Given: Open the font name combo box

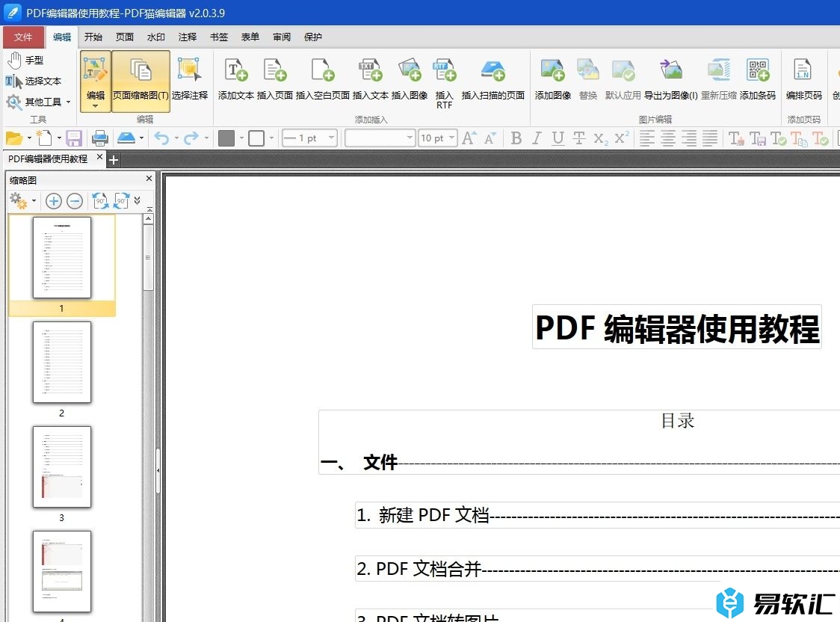Looking at the screenshot, I should [380, 138].
